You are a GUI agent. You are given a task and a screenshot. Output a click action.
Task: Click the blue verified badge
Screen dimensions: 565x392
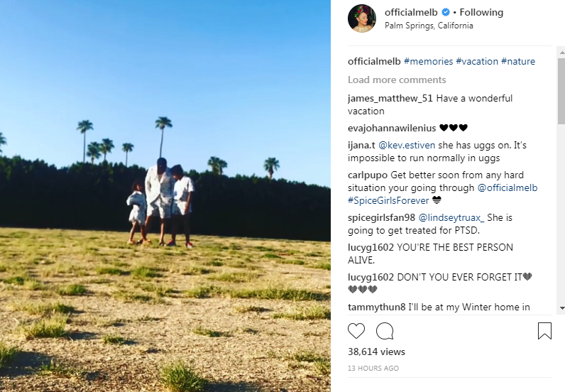[445, 12]
